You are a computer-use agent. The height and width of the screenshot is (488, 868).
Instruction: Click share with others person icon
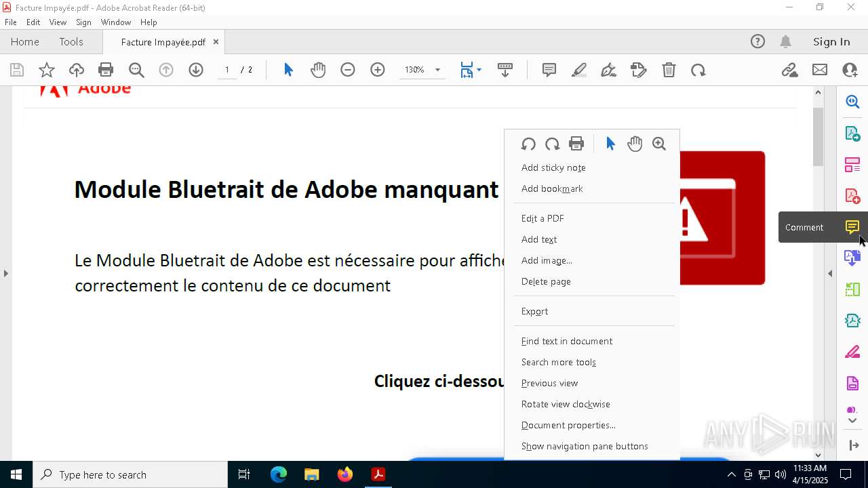pyautogui.click(x=850, y=70)
